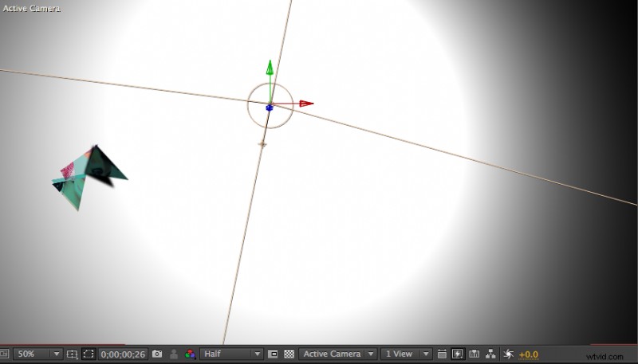This screenshot has width=638, height=364.
Task: Click the Show Snapshot person icon
Action: [173, 354]
